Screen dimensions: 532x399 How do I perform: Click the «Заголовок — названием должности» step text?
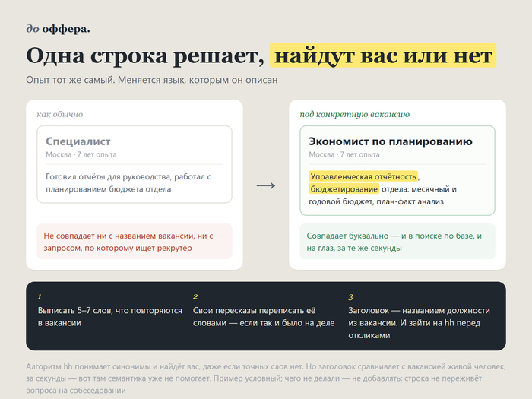click(419, 323)
